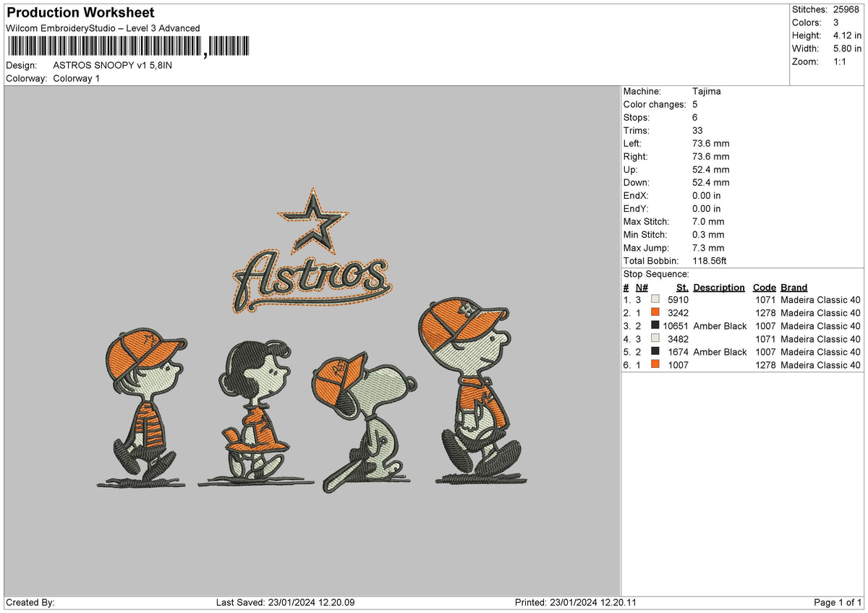Select code '1071' in the 5910 row

765,300
